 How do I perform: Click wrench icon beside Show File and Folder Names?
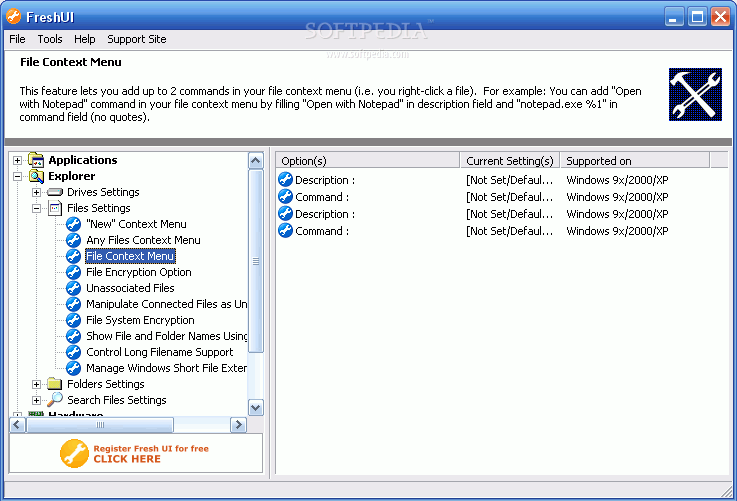tap(73, 336)
